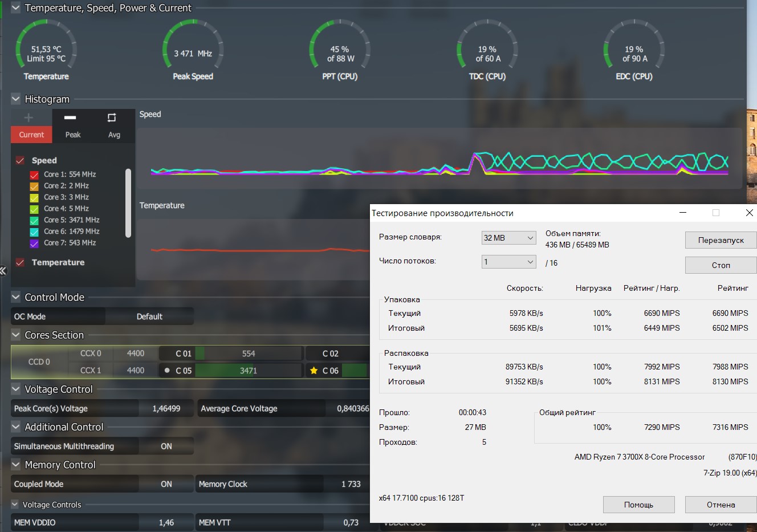
Task: Toggle the Core 5 speed checkbox
Action: point(34,221)
